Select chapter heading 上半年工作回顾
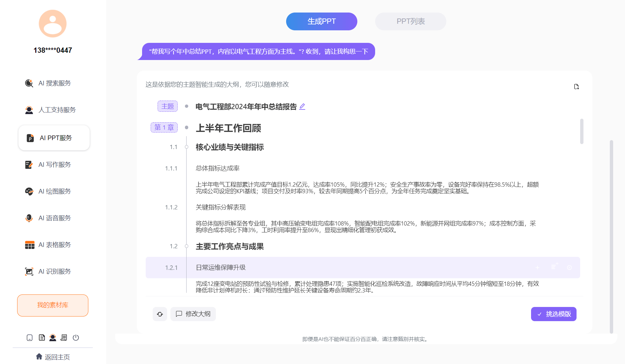 (x=228, y=128)
